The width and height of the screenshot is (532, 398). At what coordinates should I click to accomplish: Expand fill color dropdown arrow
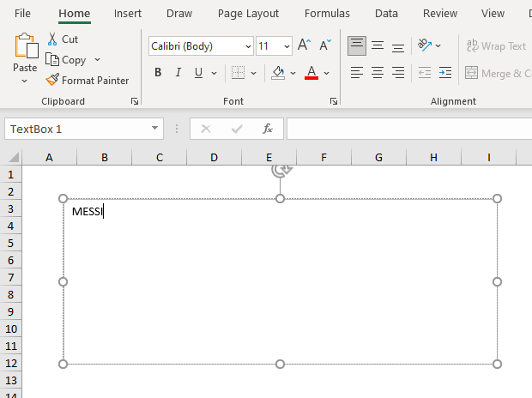[x=293, y=73]
